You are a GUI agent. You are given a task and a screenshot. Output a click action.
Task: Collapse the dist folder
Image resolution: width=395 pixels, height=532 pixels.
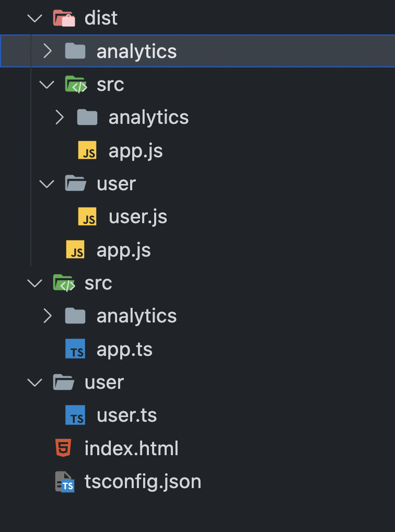(x=34, y=17)
